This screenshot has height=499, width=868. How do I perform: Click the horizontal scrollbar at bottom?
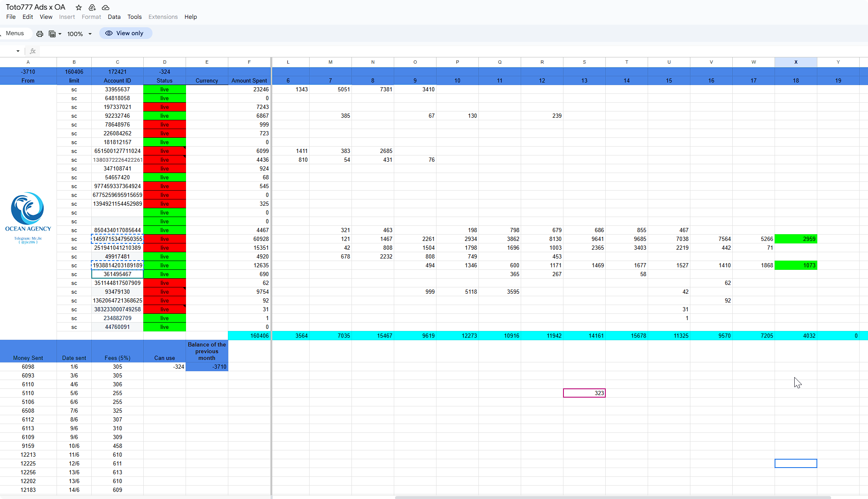click(x=612, y=497)
